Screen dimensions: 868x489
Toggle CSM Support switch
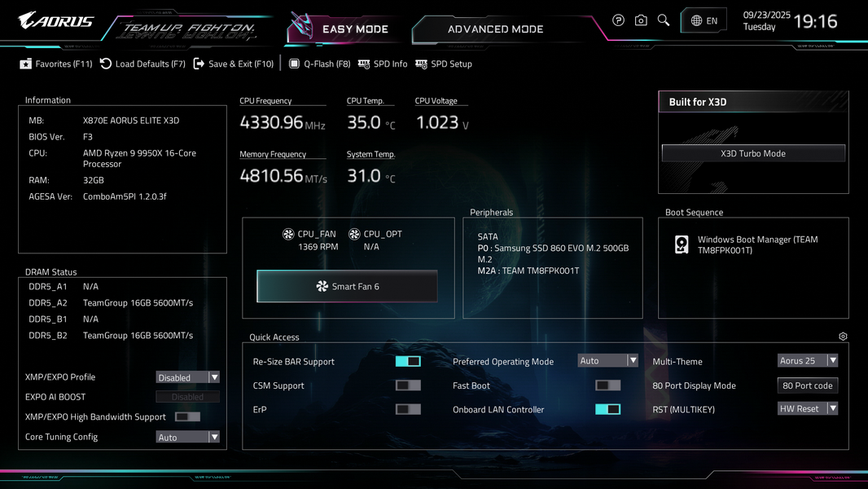pyautogui.click(x=408, y=385)
